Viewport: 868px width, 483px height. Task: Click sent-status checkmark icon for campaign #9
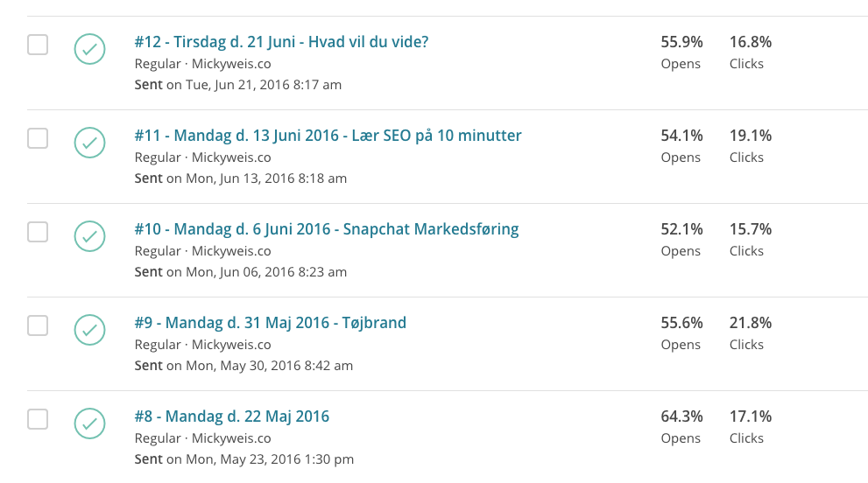pos(89,329)
